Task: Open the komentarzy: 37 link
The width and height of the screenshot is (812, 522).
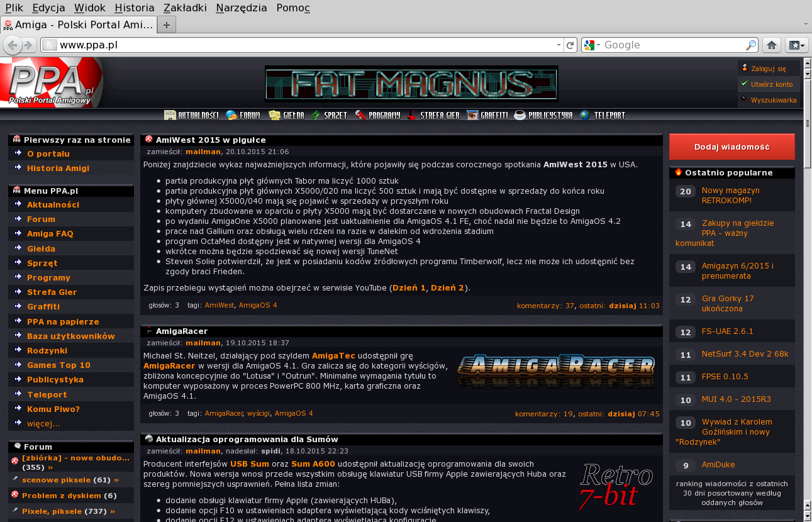Action: tap(546, 306)
